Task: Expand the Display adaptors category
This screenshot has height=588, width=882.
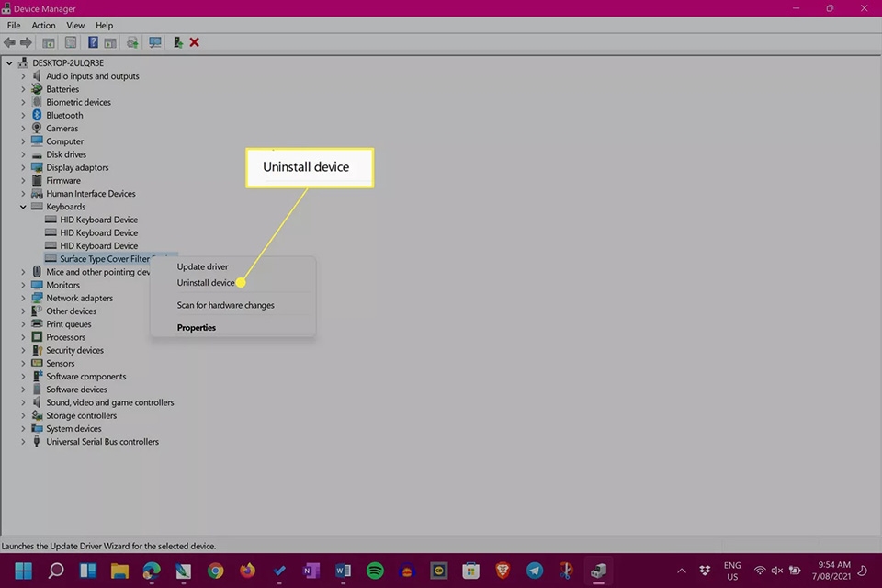Action: (x=23, y=167)
